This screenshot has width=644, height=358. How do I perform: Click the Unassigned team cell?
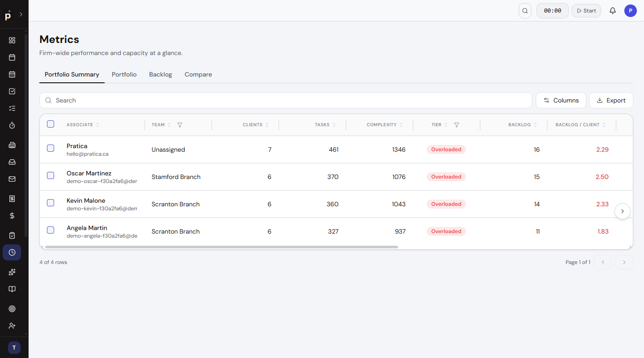pyautogui.click(x=168, y=149)
